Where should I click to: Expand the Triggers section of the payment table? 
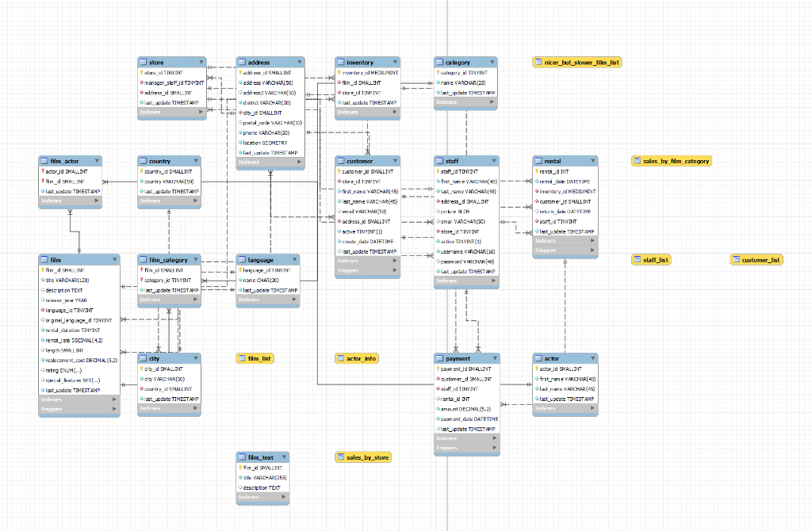click(x=466, y=447)
